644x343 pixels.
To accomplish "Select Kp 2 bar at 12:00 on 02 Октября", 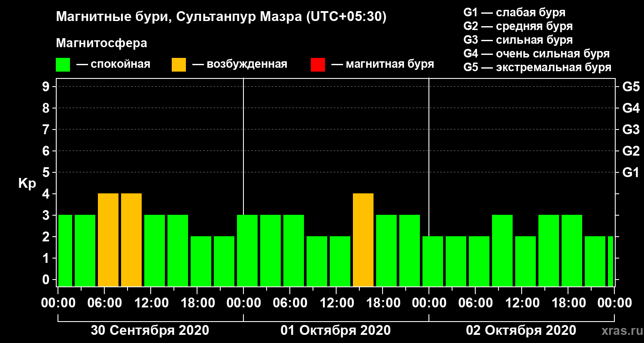I will tap(526, 262).
